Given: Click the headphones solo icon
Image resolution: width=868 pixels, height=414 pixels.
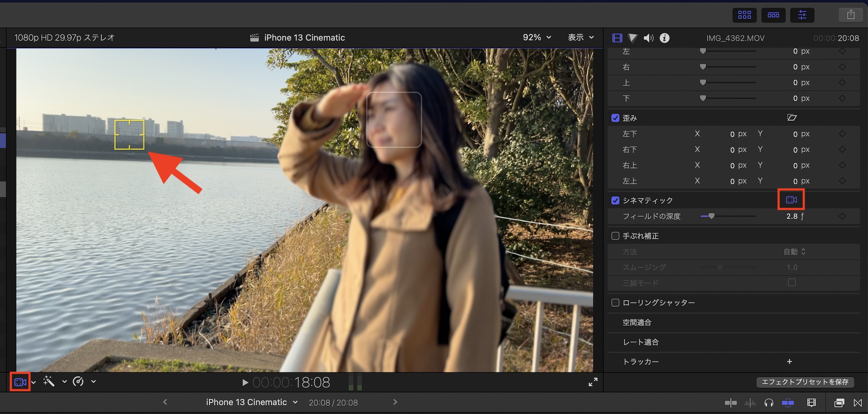Looking at the screenshot, I should (x=769, y=403).
